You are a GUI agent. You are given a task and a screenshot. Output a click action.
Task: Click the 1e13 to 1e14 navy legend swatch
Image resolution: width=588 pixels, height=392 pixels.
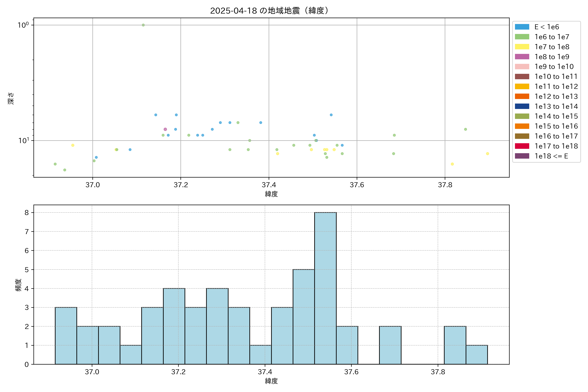point(522,106)
